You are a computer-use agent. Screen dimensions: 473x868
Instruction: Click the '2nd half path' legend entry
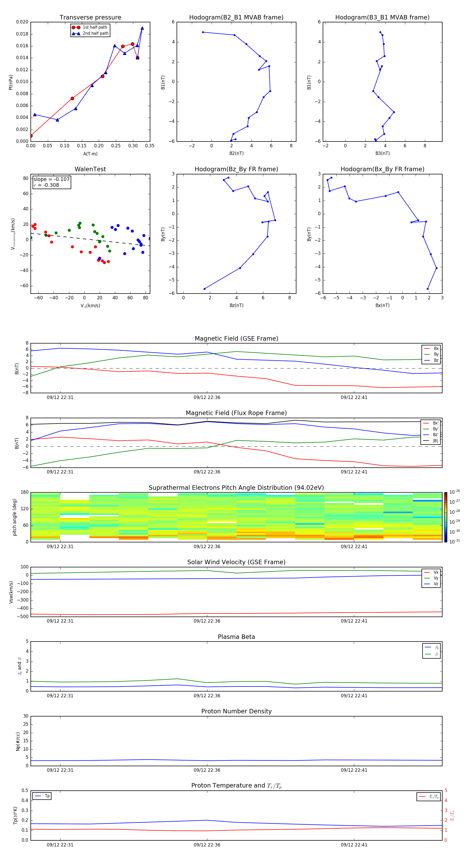(x=90, y=33)
